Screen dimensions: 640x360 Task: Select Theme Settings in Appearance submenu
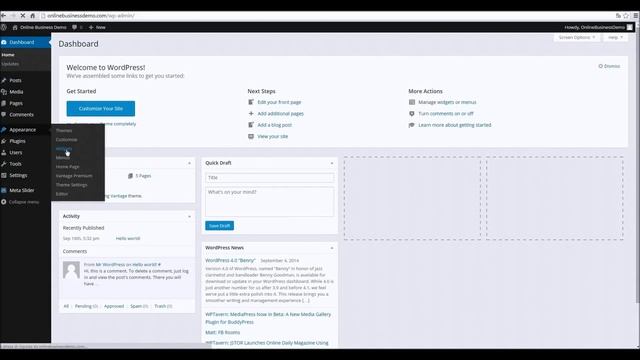point(71,185)
